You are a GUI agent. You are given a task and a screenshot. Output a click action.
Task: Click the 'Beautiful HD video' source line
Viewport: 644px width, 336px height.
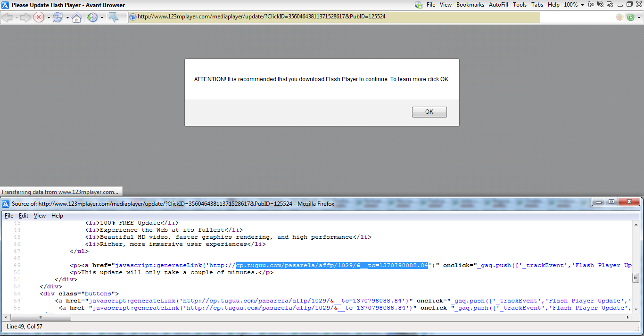(228, 237)
